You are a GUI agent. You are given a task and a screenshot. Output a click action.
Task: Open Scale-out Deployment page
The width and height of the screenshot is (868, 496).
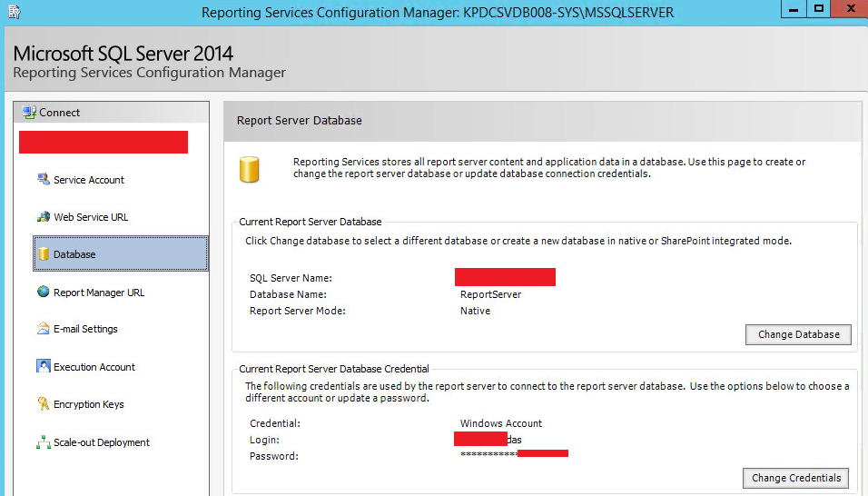click(x=102, y=442)
